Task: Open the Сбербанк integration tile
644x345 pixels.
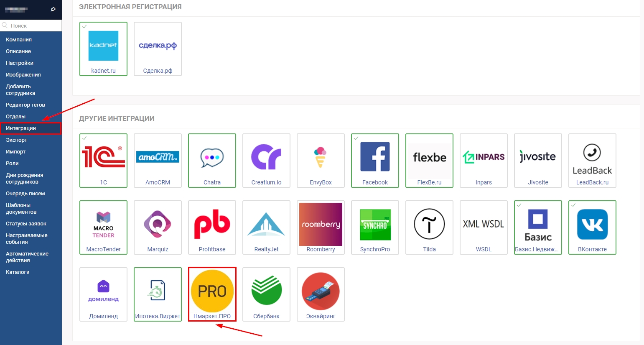Action: 266,294
